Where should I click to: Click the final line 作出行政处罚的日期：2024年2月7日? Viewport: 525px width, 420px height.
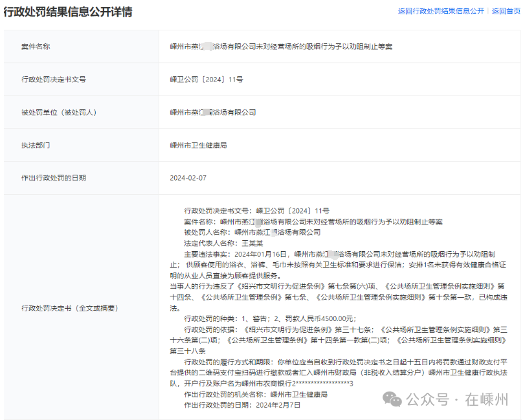[x=243, y=404]
